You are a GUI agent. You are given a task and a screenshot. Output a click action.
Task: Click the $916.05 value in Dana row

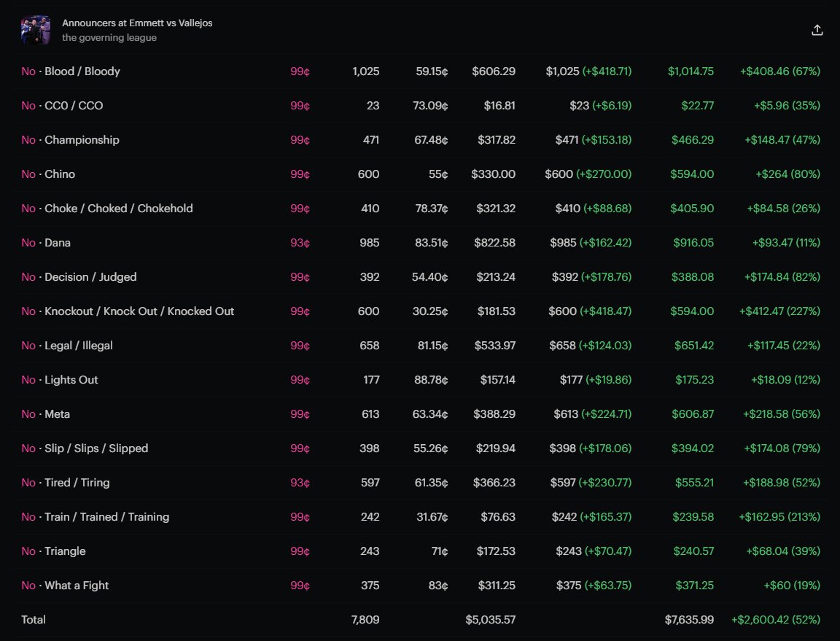click(693, 243)
